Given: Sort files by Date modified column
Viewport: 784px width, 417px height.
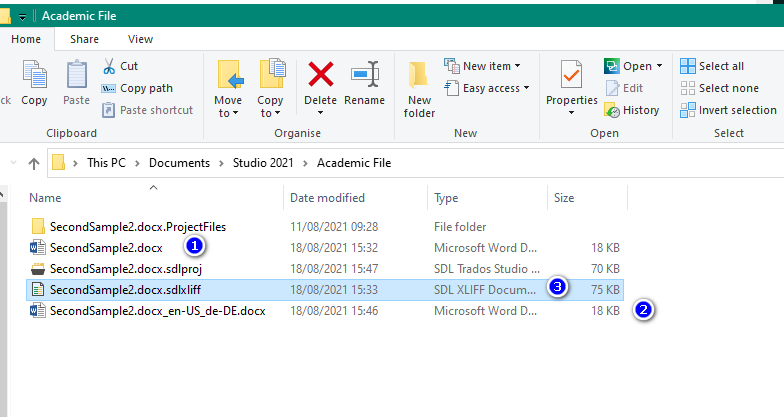Looking at the screenshot, I should 327,198.
